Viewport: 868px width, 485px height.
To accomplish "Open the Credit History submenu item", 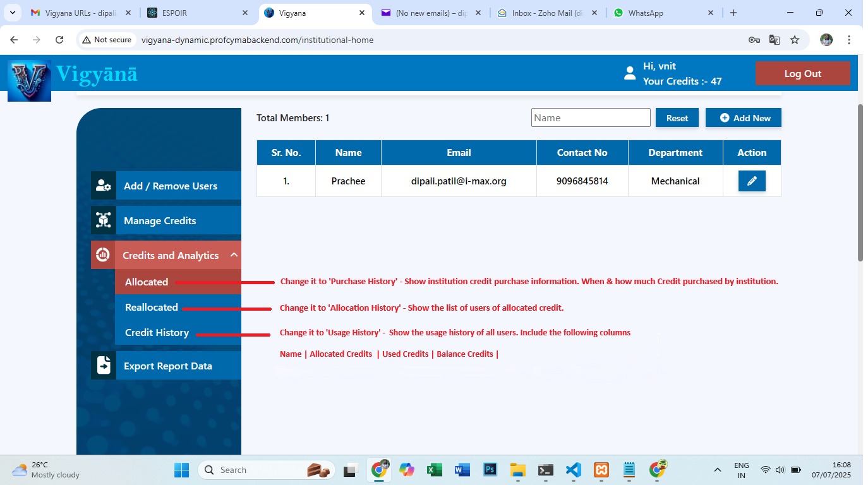I will [x=157, y=333].
